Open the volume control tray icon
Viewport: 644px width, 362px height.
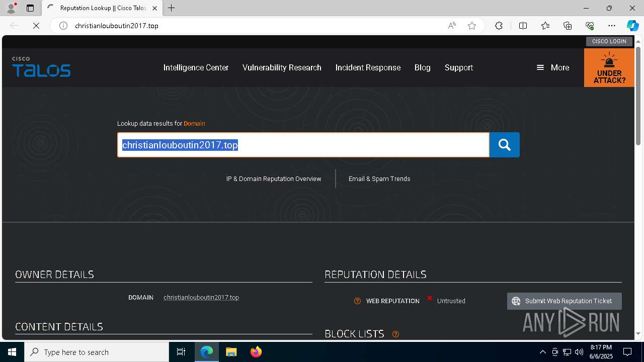579,352
